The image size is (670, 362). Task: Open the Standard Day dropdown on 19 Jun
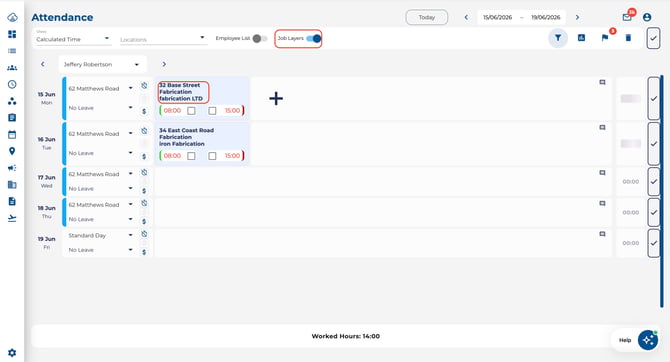pyautogui.click(x=101, y=235)
